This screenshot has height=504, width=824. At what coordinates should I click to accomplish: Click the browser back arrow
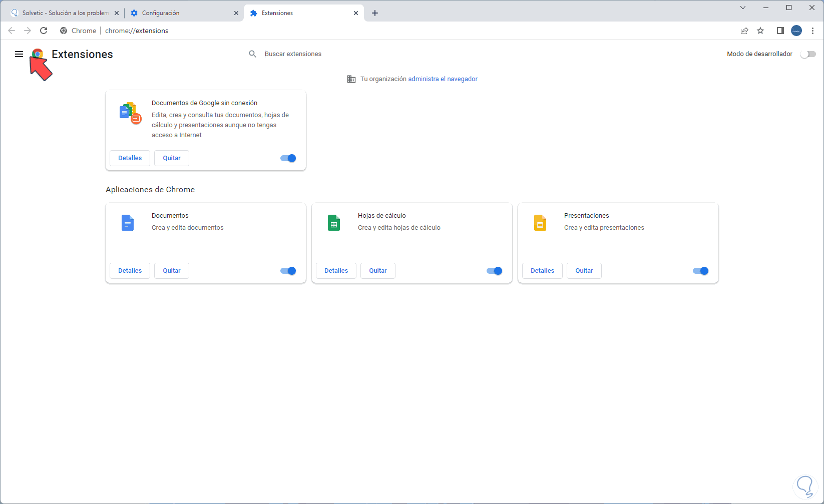(x=12, y=31)
